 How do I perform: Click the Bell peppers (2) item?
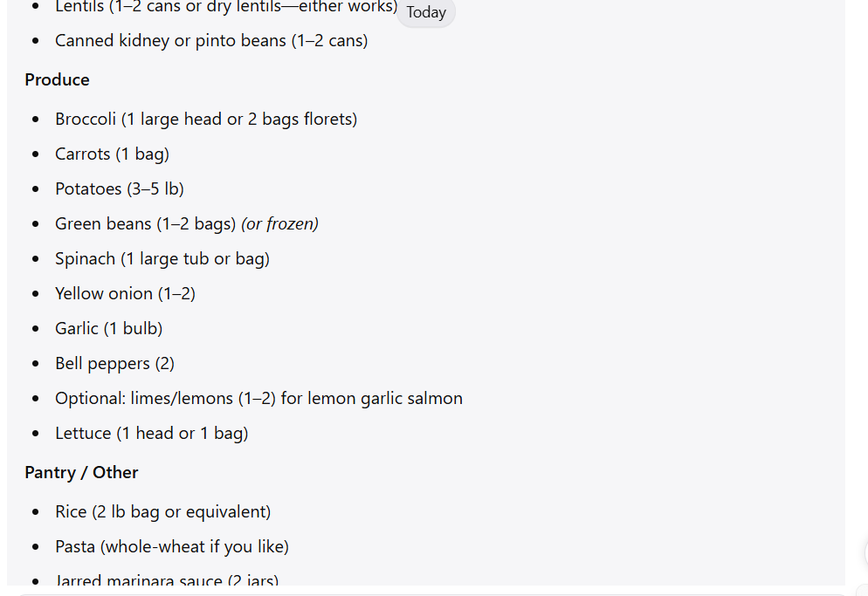tap(114, 363)
